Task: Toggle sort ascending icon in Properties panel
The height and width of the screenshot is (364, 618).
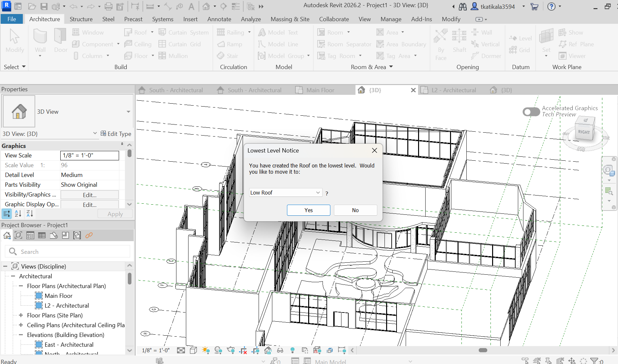Action: [18, 214]
